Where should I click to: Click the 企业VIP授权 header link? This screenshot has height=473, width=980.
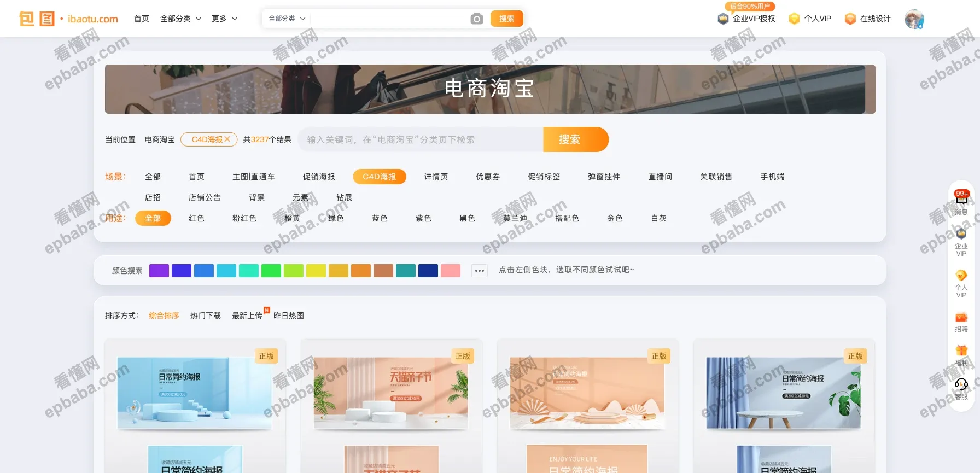[x=754, y=19]
